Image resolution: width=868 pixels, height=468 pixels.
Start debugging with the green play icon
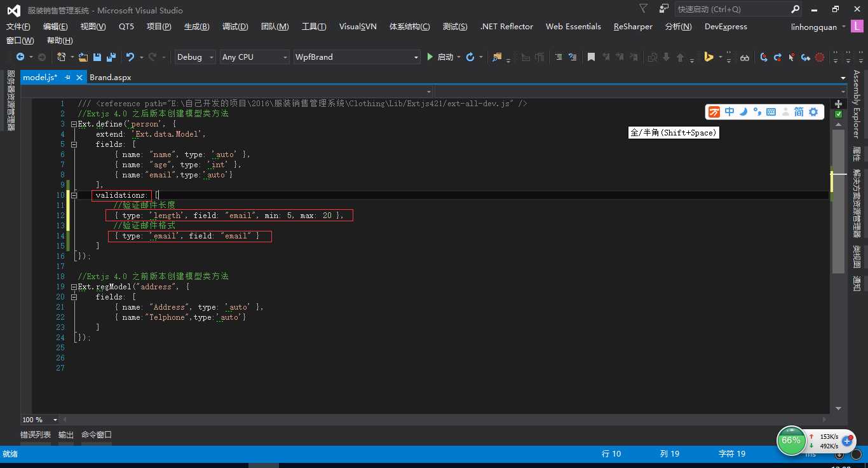coord(430,57)
